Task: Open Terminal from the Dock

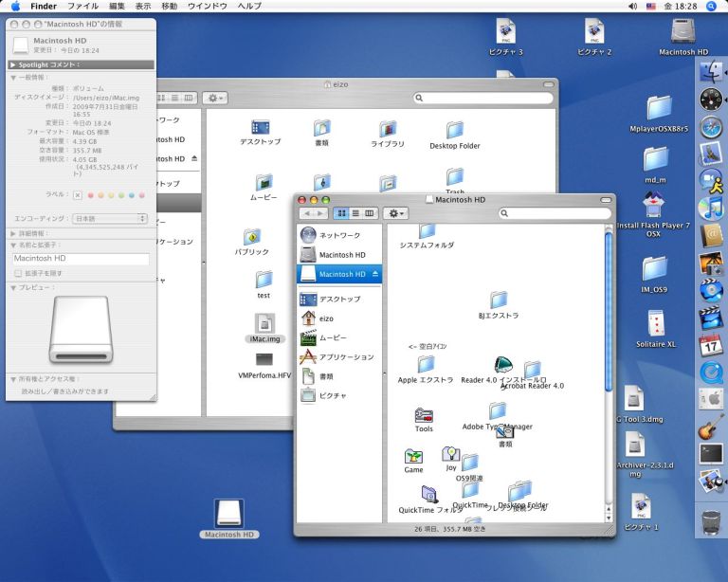Action: [x=711, y=454]
